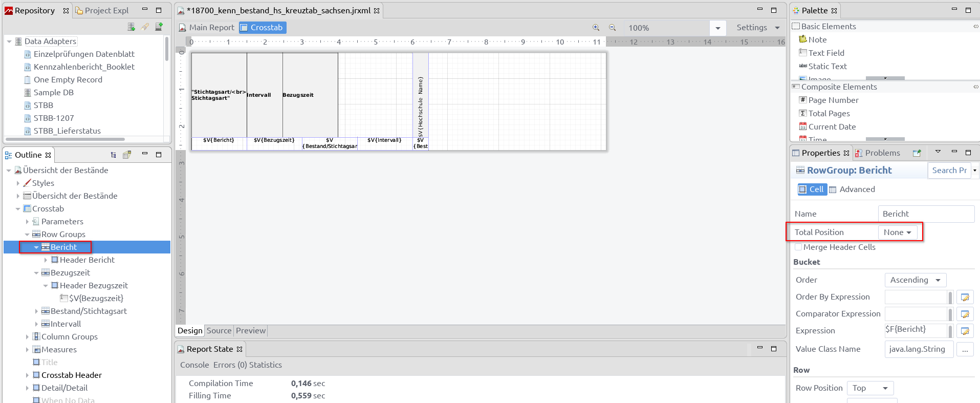980x403 pixels.
Task: Select the One Empty Record adapter
Action: click(63, 79)
